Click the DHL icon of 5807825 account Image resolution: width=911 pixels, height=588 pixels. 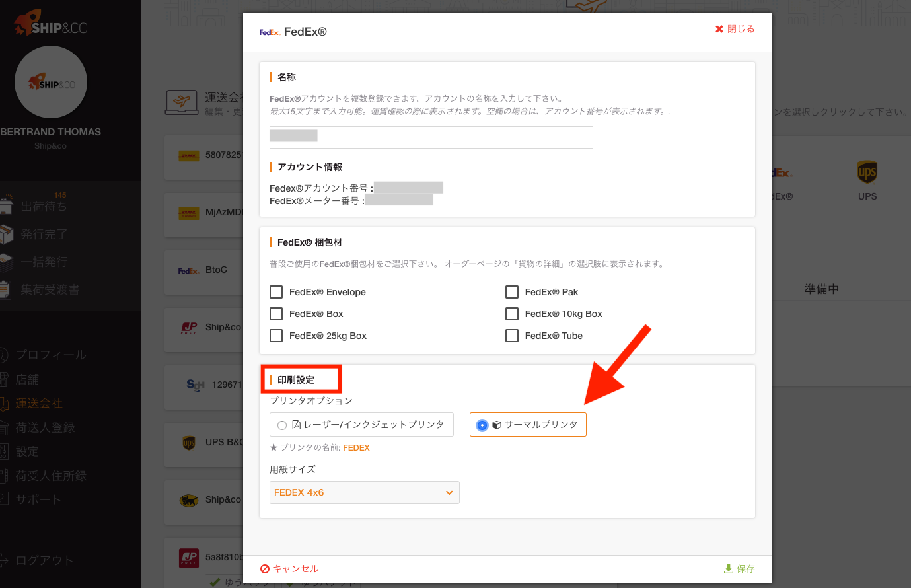point(189,156)
